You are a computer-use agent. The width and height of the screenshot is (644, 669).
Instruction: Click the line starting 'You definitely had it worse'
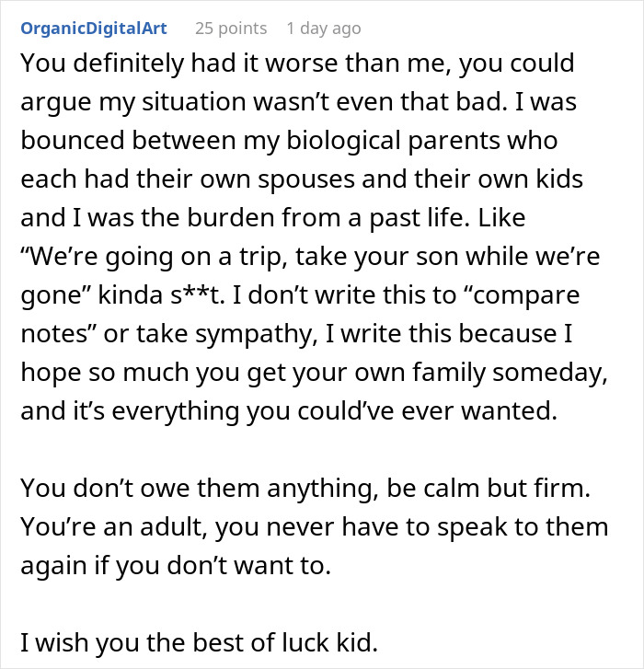click(x=298, y=63)
